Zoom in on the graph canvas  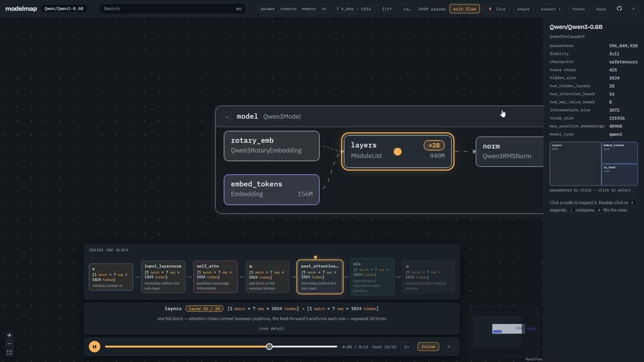(9, 335)
